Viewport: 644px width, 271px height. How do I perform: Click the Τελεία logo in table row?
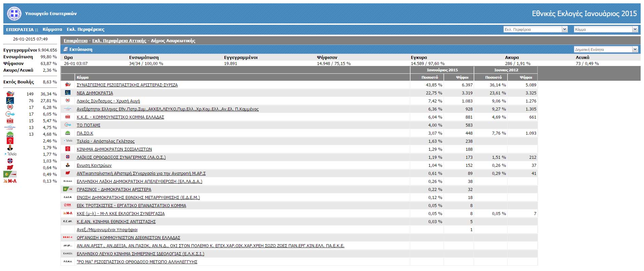click(68, 141)
